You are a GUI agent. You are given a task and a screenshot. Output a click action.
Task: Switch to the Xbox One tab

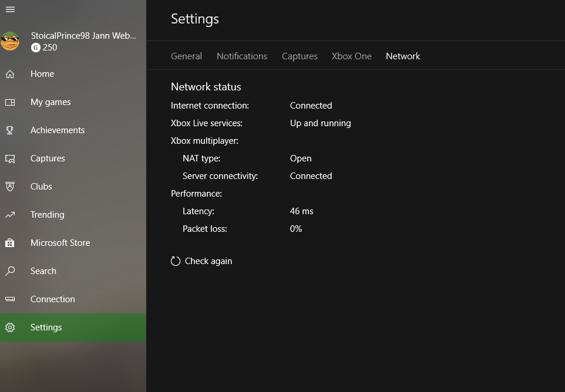(x=351, y=56)
